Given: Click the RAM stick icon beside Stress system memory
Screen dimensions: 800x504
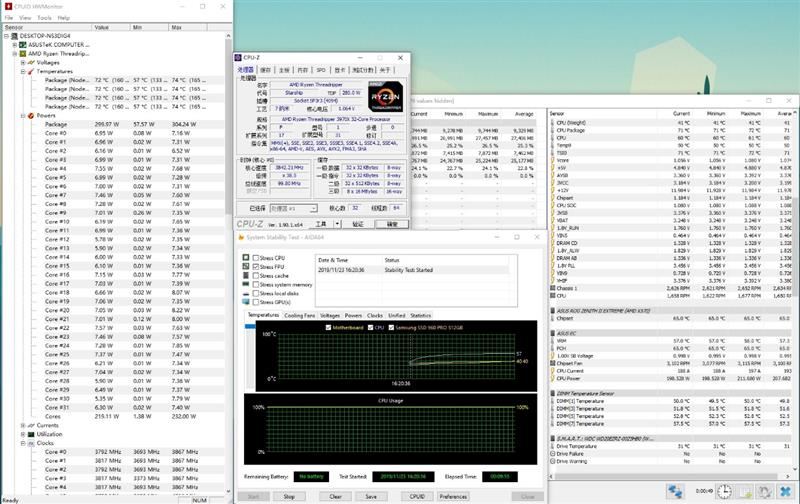Looking at the screenshot, I should point(246,284).
